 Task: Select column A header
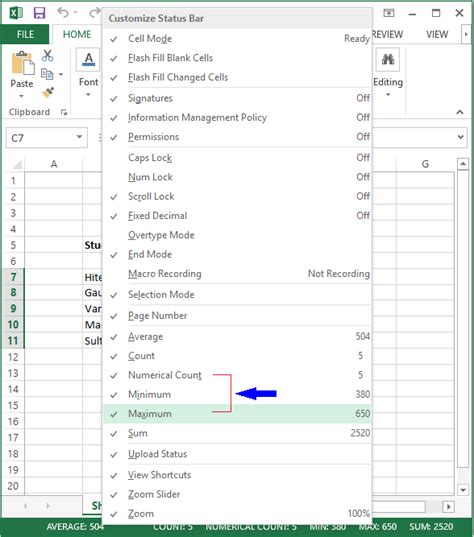tap(53, 164)
